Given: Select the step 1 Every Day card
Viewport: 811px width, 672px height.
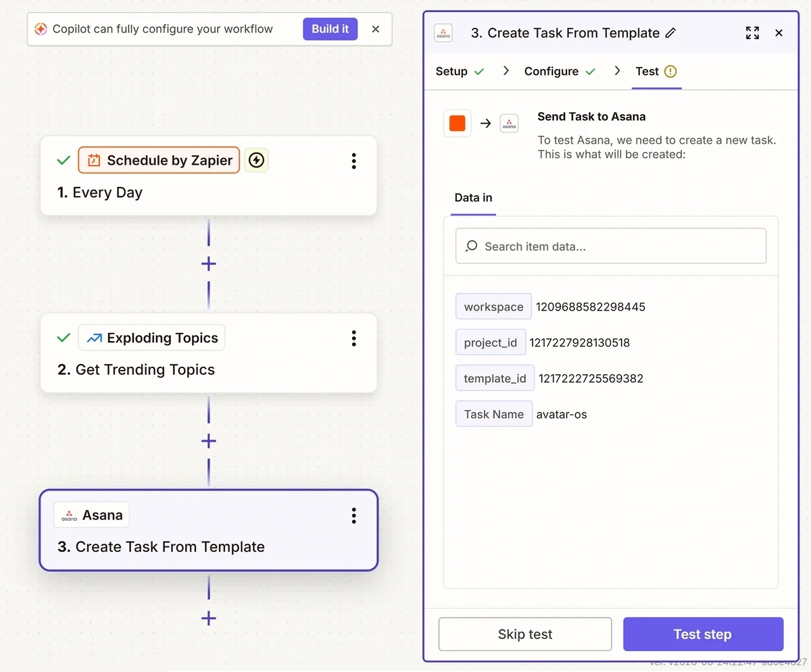Looking at the screenshot, I should pyautogui.click(x=208, y=176).
